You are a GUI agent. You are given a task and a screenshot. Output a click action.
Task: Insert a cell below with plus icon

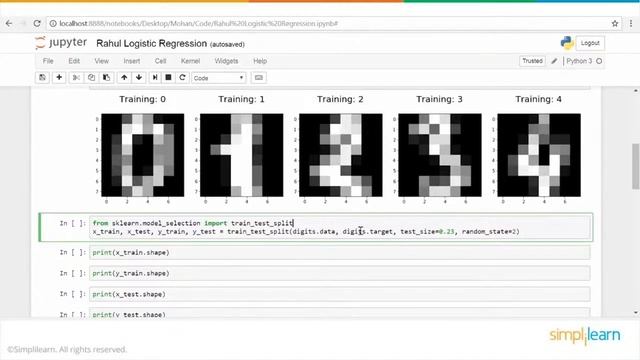[x=59, y=78]
